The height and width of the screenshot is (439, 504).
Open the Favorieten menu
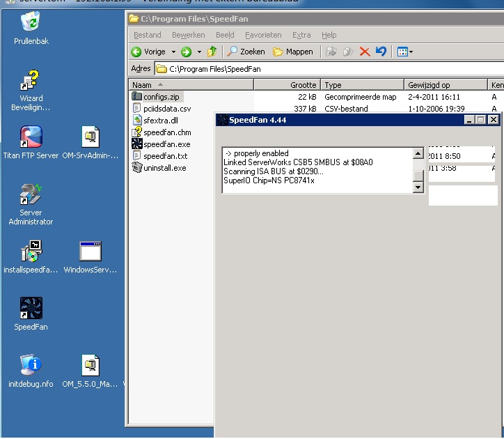pos(263,35)
